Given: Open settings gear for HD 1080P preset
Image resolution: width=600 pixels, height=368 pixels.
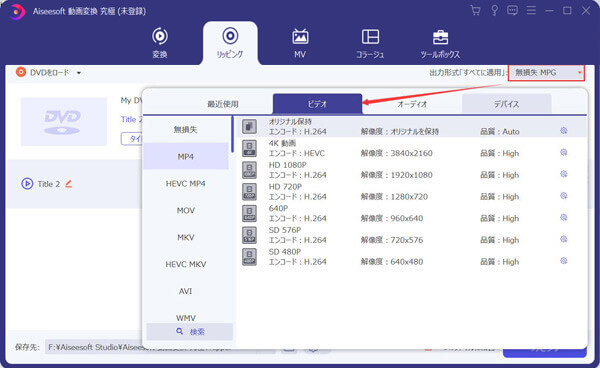Looking at the screenshot, I should click(564, 174).
